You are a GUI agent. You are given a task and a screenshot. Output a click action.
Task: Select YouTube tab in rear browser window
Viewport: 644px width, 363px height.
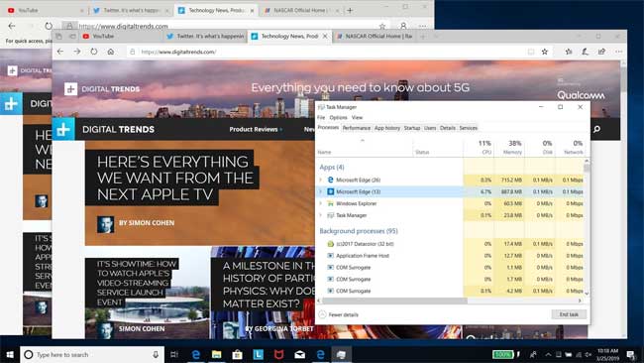[46, 10]
